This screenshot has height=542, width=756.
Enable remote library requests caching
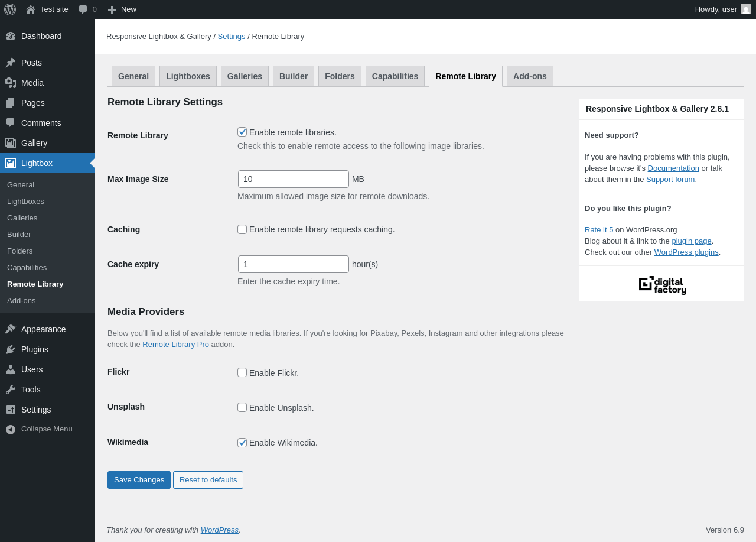tap(242, 229)
